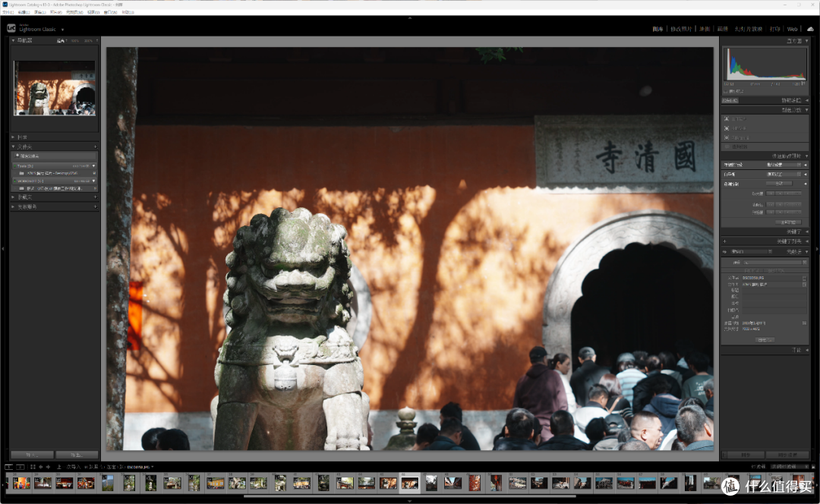Collapse the 文件夹 folders panel
820x504 pixels.
pyautogui.click(x=14, y=147)
